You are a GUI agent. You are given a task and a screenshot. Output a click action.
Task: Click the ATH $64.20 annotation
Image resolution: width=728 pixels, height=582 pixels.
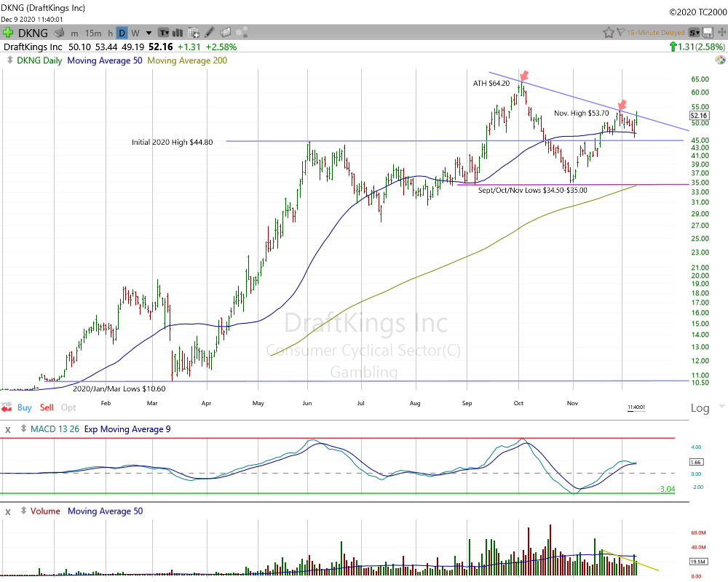click(491, 83)
